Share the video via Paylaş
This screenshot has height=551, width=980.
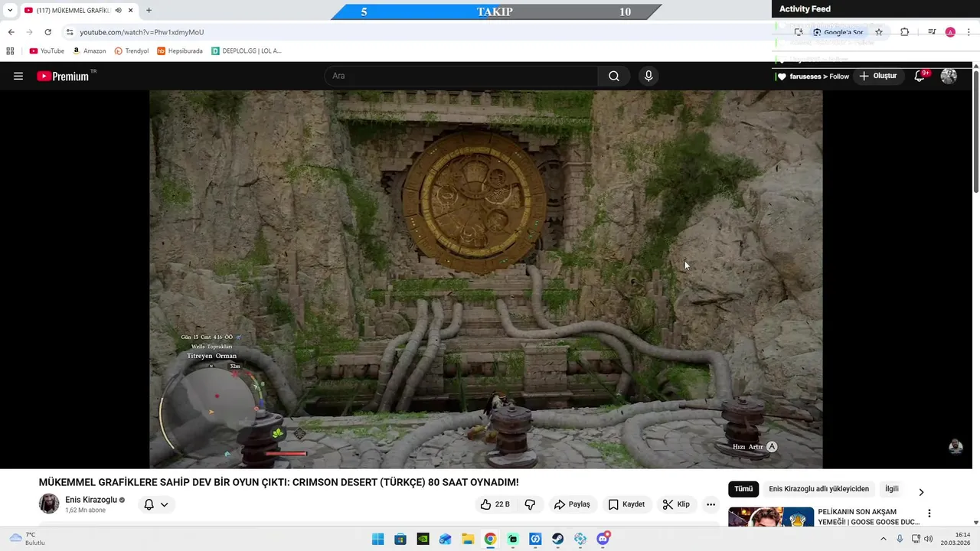[573, 504]
